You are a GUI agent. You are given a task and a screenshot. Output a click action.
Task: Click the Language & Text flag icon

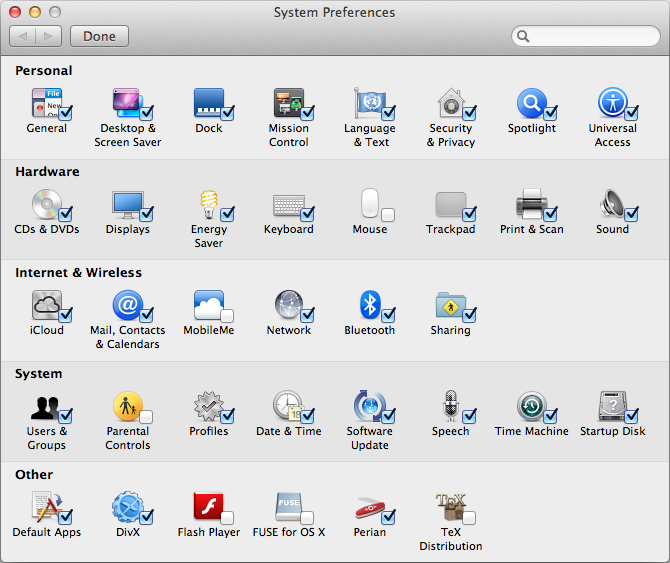click(370, 103)
